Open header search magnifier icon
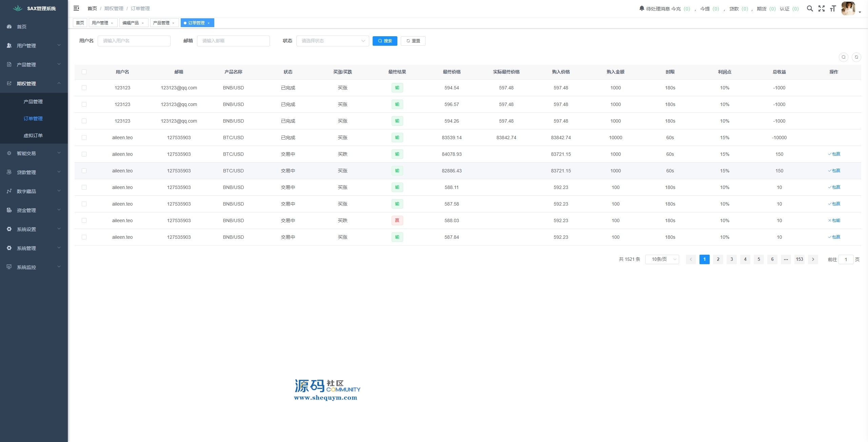This screenshot has height=442, width=868. pos(810,8)
